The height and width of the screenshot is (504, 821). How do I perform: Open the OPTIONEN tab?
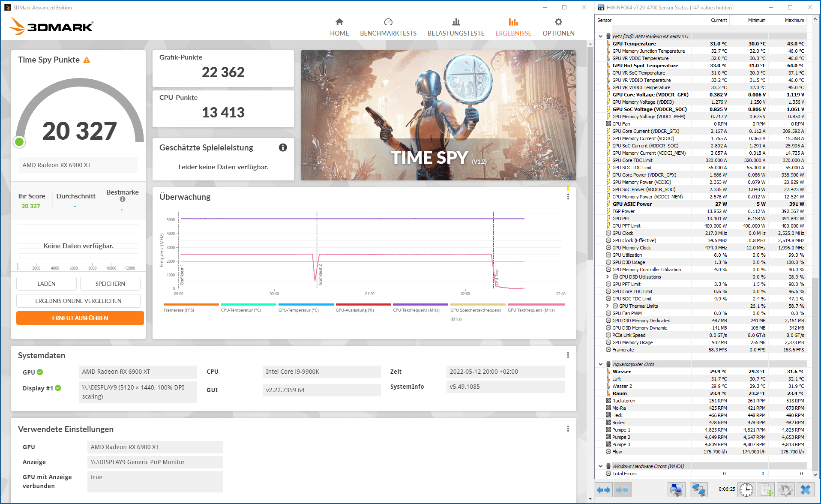pos(558,27)
